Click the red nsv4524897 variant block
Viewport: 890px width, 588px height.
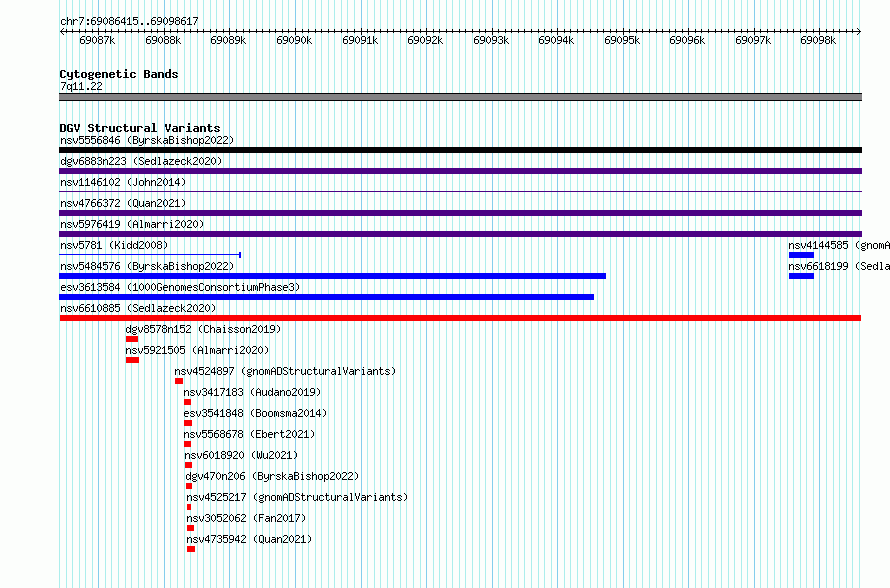tap(179, 381)
